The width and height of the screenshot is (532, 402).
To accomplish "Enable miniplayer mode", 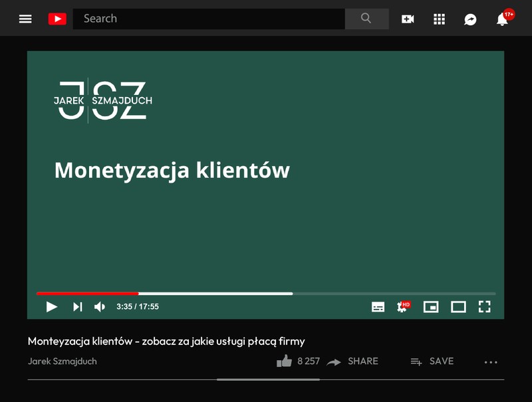I will click(x=431, y=307).
